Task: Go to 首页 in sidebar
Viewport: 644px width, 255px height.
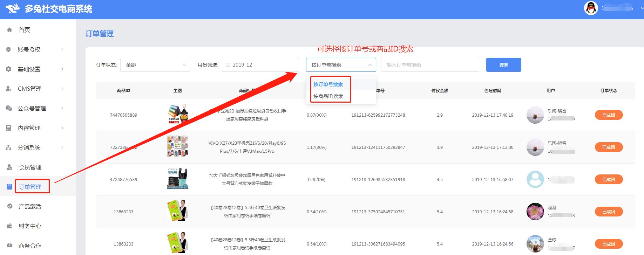Action: click(25, 30)
